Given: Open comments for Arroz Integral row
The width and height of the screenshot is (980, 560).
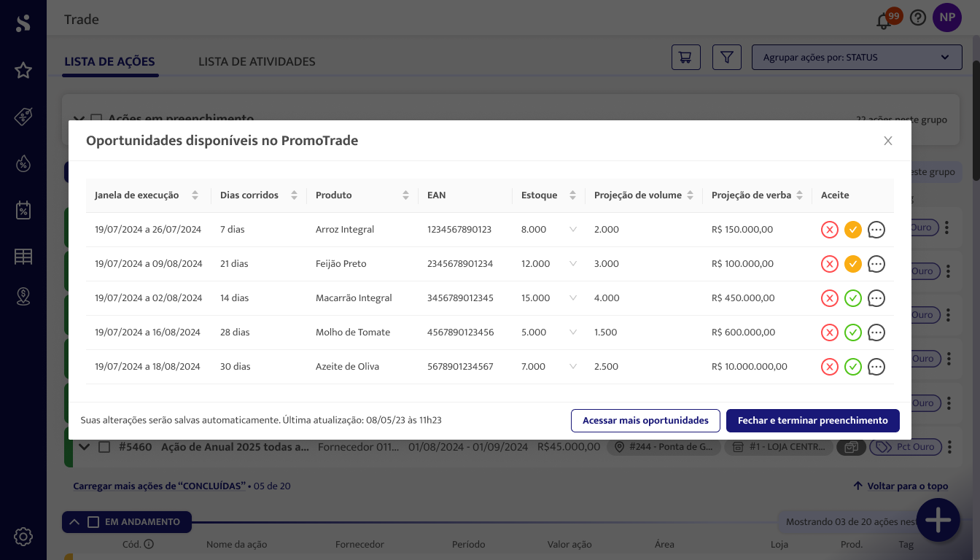Looking at the screenshot, I should [x=876, y=230].
